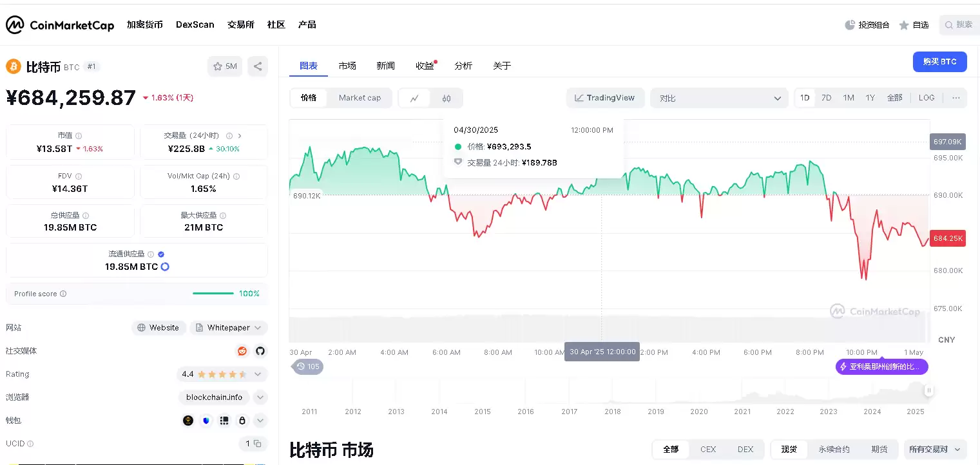Click the share icon next to the watchlist star
This screenshot has width=980, height=465.
click(x=257, y=66)
